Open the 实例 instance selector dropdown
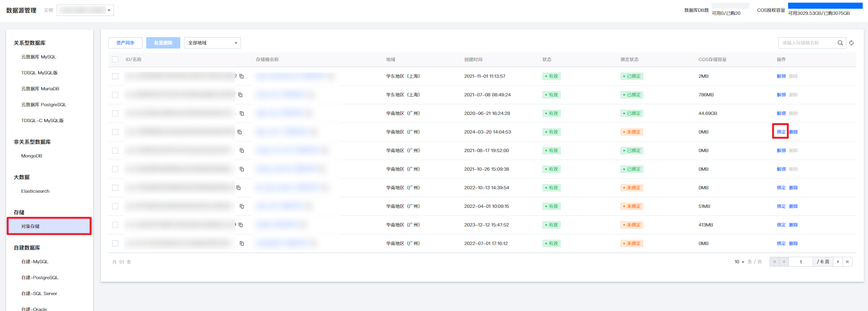The width and height of the screenshot is (868, 311). (x=85, y=10)
